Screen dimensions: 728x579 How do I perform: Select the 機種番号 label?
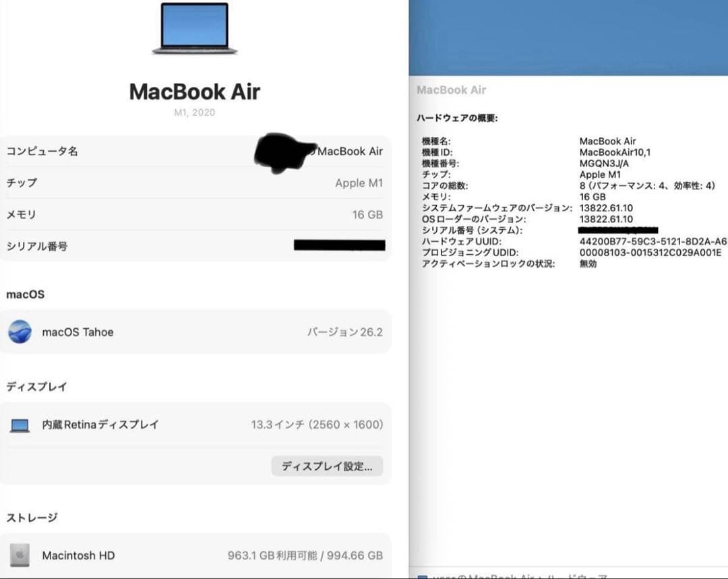[x=440, y=163]
